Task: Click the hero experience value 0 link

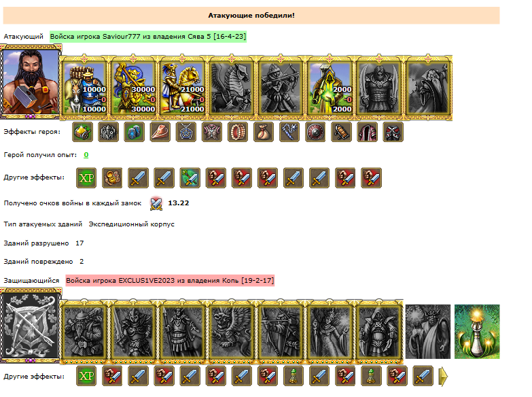Action: [x=86, y=155]
